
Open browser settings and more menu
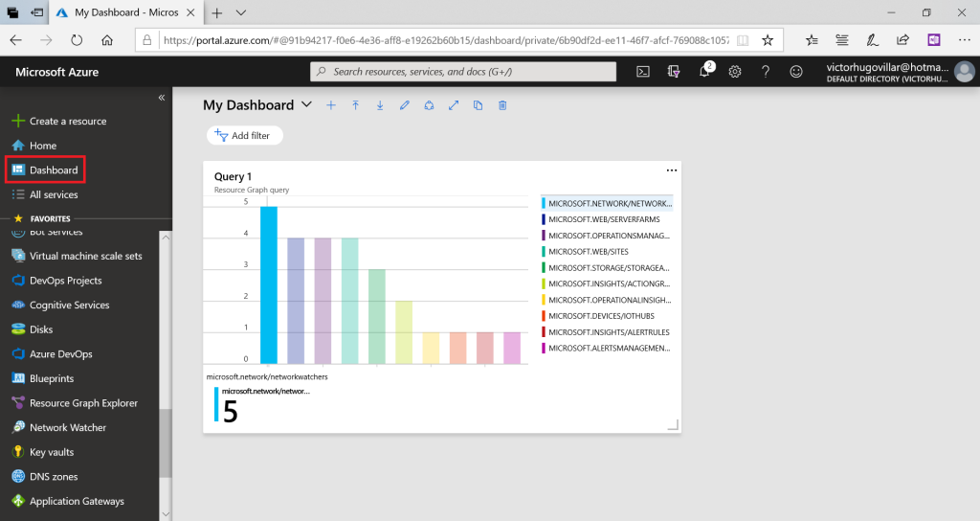[x=965, y=40]
